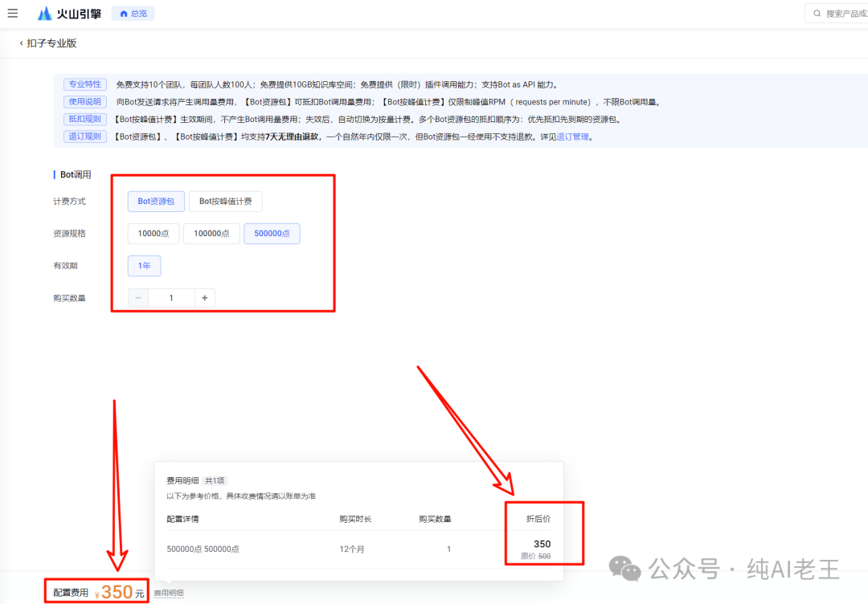868x604 pixels.
Task: Click the 专业特性 tag
Action: [84, 84]
